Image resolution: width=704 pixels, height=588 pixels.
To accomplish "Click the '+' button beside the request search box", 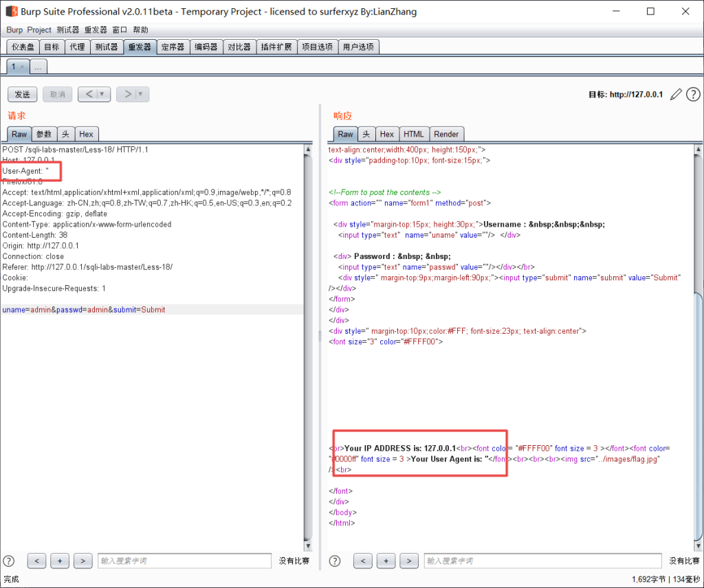I will point(60,561).
